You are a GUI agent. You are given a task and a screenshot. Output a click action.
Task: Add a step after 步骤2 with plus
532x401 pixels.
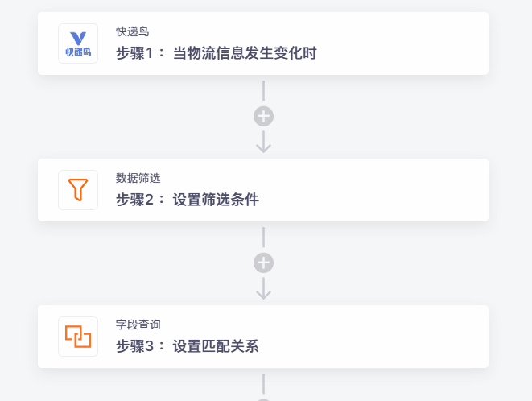point(264,263)
